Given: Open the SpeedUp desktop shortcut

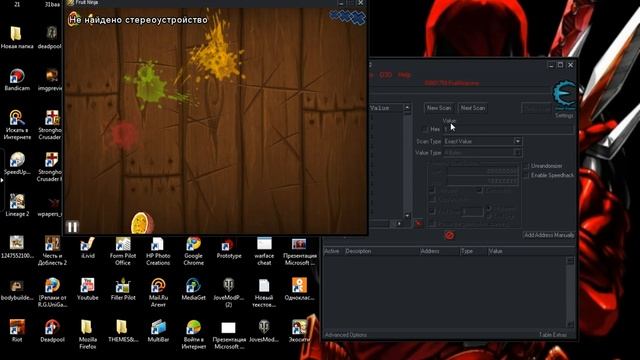Looking at the screenshot, I should pos(17,163).
